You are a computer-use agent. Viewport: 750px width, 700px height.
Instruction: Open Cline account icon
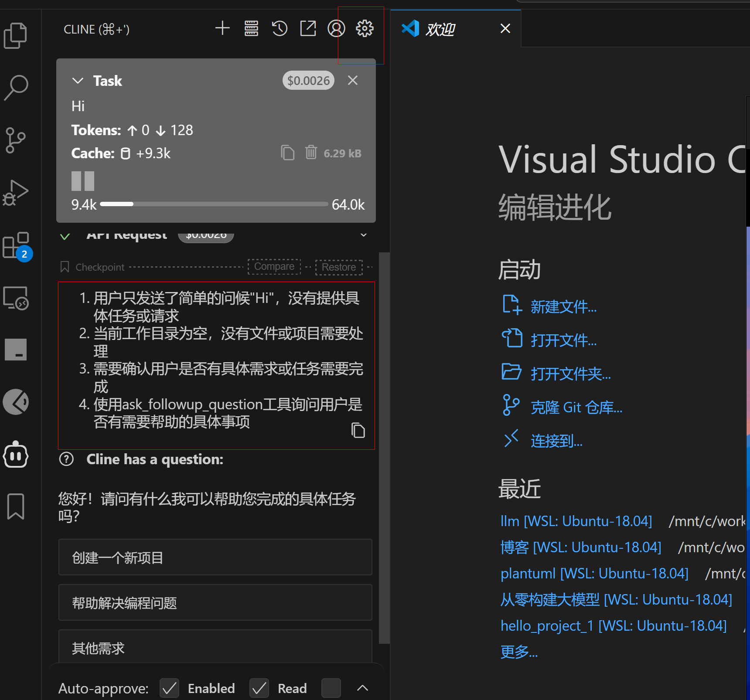(x=336, y=28)
